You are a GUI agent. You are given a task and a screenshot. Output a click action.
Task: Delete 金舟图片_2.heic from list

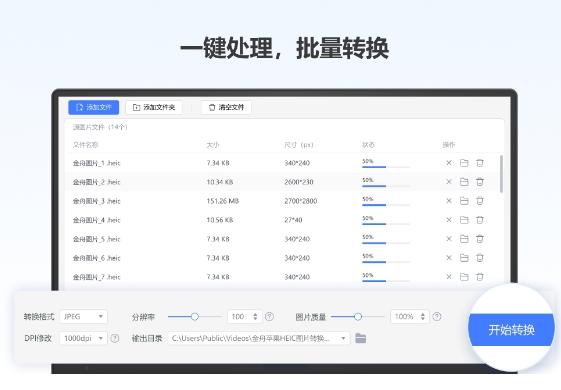point(480,182)
